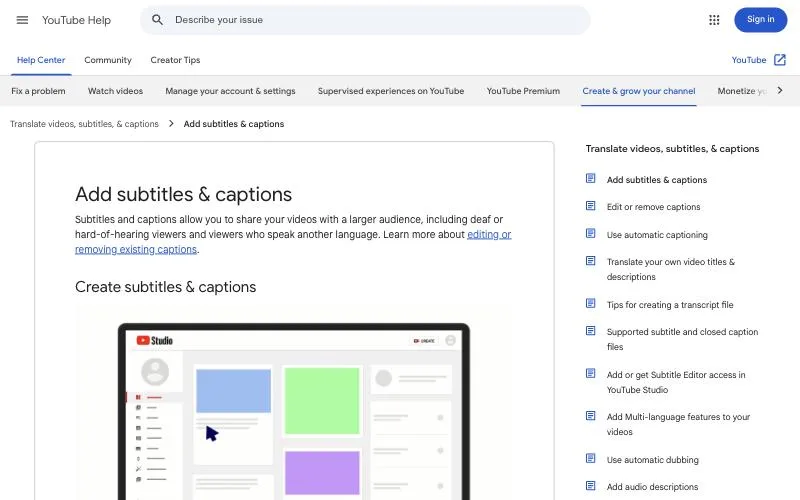Open the Creator Tips tab
Viewport: 800px width, 500px height.
pyautogui.click(x=175, y=60)
